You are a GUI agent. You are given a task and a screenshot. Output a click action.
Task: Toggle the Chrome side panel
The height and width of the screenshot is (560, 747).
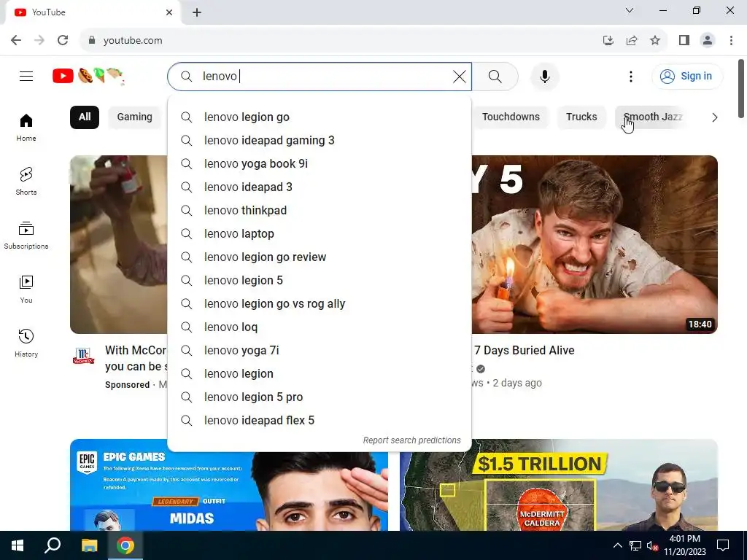pyautogui.click(x=684, y=41)
